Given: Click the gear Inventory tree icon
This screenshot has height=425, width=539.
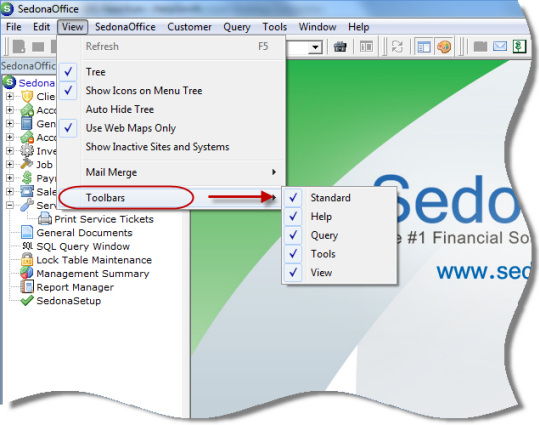Looking at the screenshot, I should pos(27,151).
